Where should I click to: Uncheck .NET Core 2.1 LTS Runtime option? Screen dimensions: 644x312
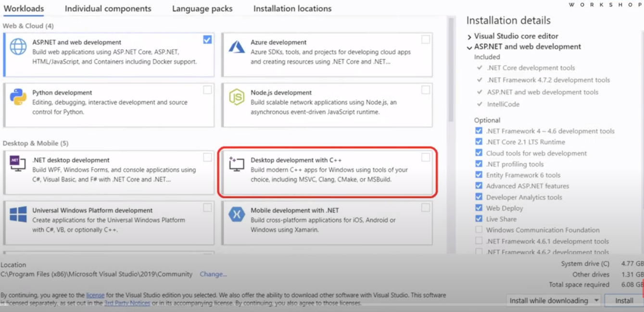tap(479, 142)
